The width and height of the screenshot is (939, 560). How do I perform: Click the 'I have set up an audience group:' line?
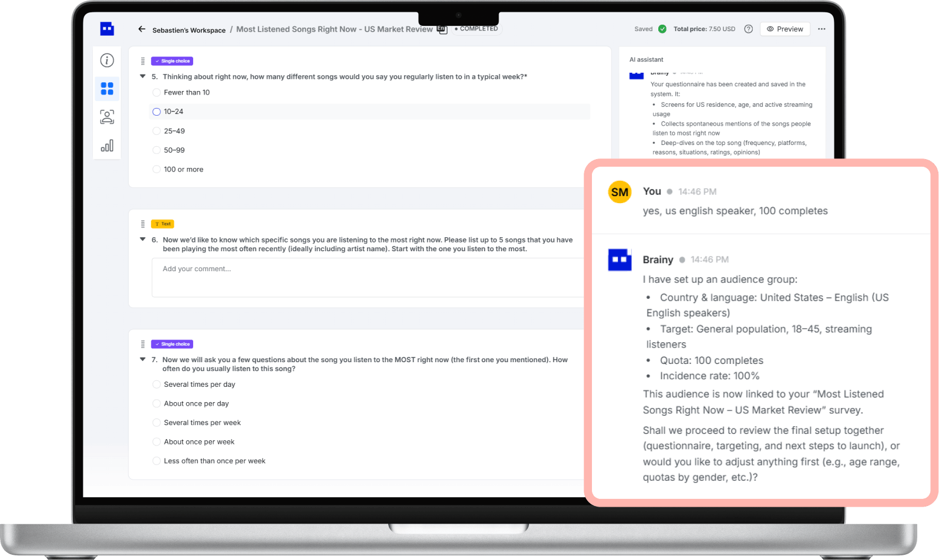pyautogui.click(x=720, y=279)
